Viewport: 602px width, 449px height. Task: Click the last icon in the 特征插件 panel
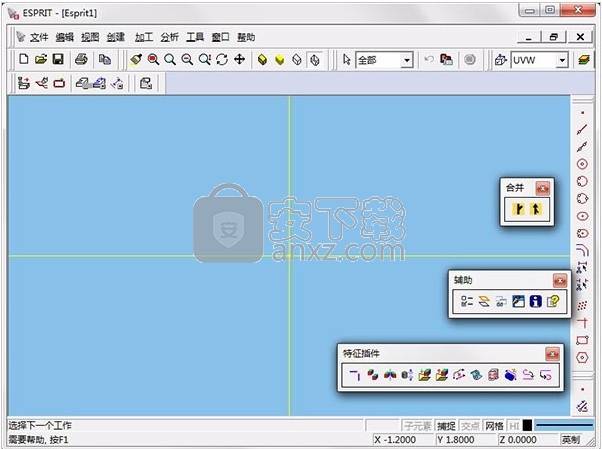(546, 374)
